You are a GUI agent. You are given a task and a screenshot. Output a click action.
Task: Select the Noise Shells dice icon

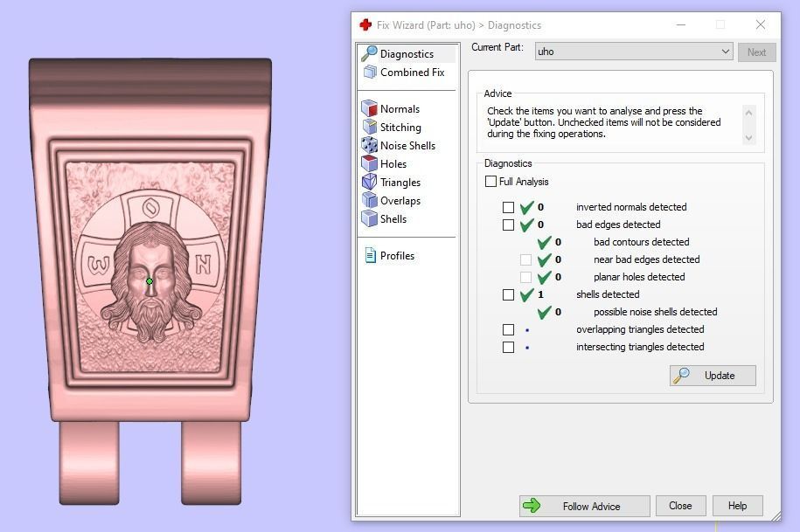369,145
